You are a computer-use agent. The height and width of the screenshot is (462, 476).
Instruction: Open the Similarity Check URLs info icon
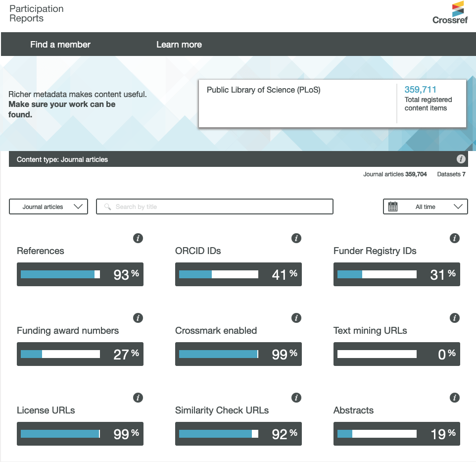coord(296,398)
